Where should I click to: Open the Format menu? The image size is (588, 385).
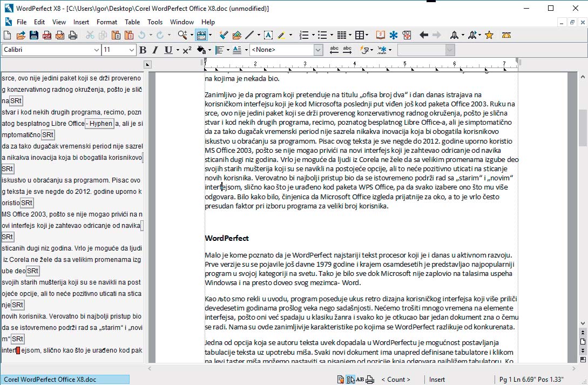point(107,22)
